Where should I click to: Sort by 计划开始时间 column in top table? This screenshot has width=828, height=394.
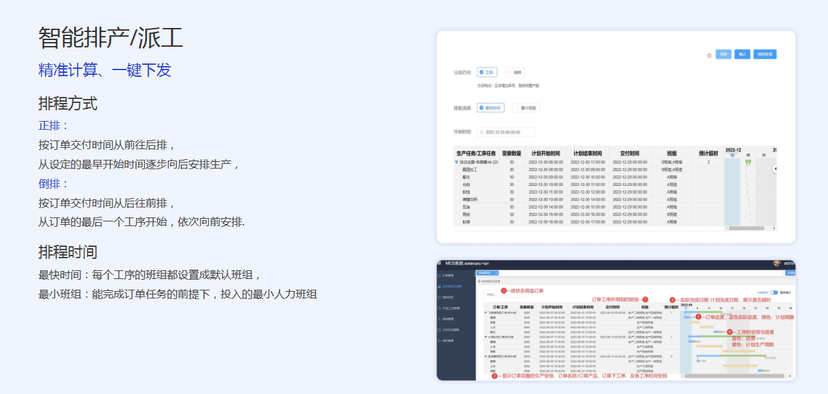pos(546,153)
